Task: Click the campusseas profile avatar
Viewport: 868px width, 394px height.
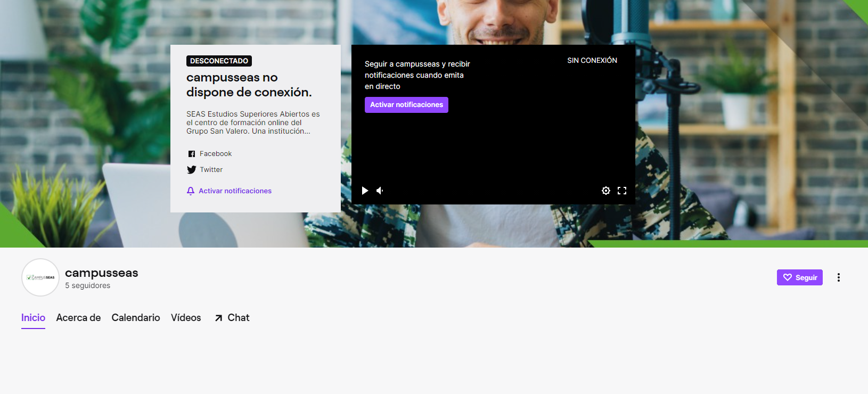Action: [x=40, y=277]
